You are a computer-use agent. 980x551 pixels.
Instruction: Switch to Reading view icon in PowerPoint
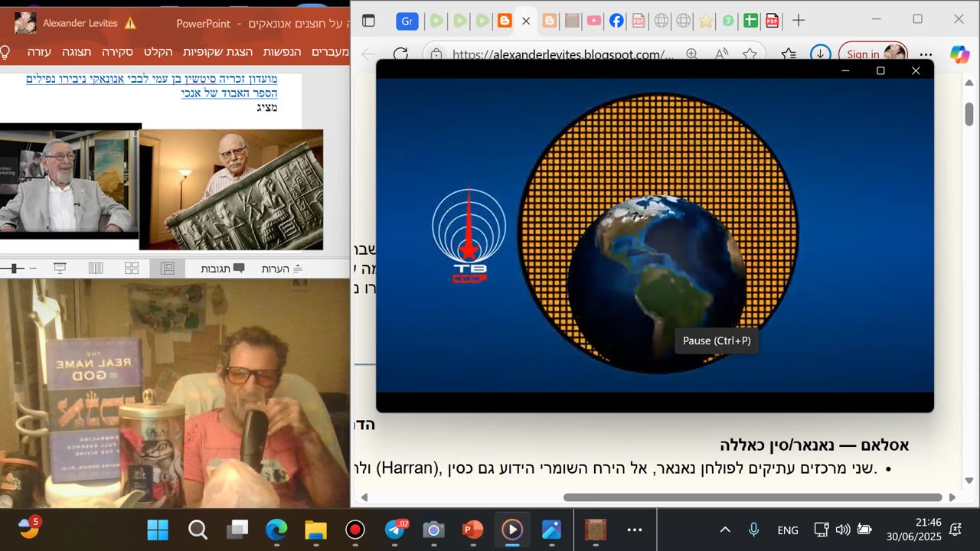coord(96,269)
